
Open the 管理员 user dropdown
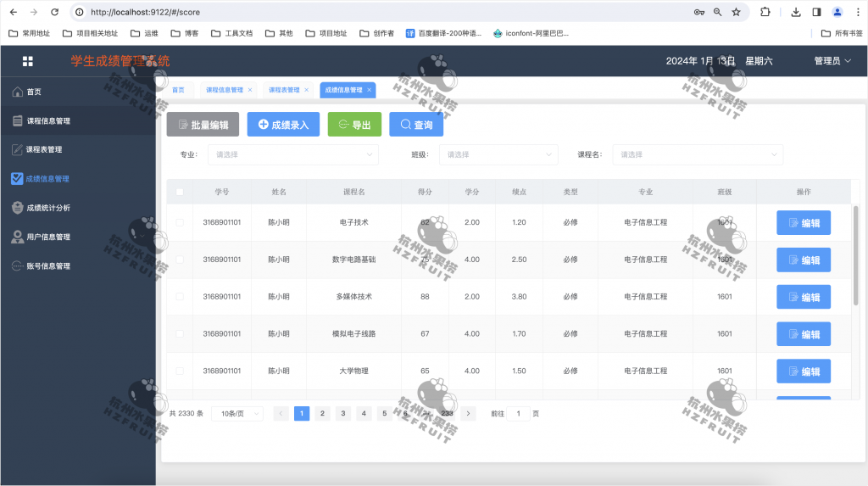coord(832,61)
